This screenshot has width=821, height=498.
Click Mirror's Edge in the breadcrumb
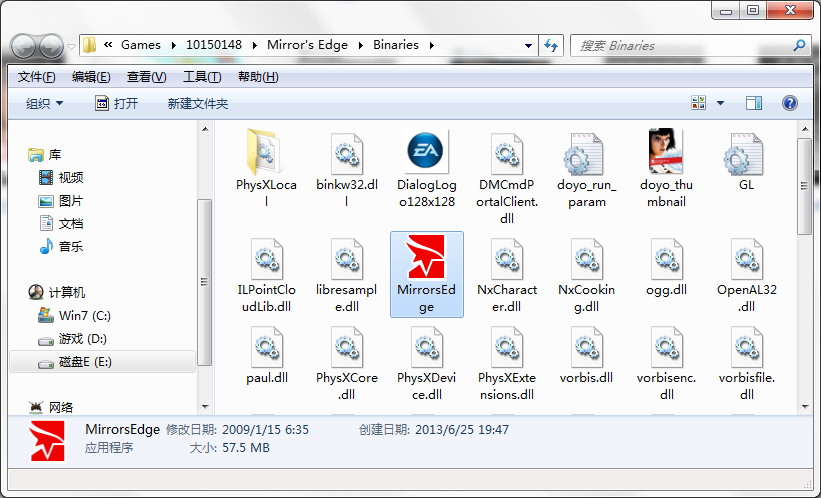pyautogui.click(x=307, y=45)
